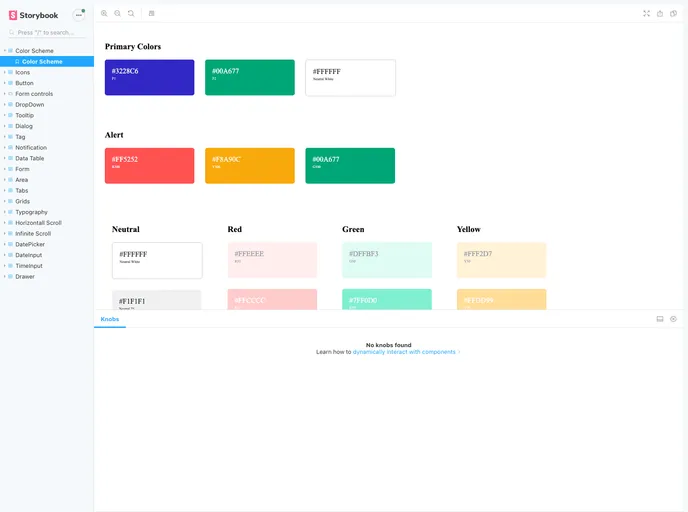Click the Green column heading

point(353,229)
